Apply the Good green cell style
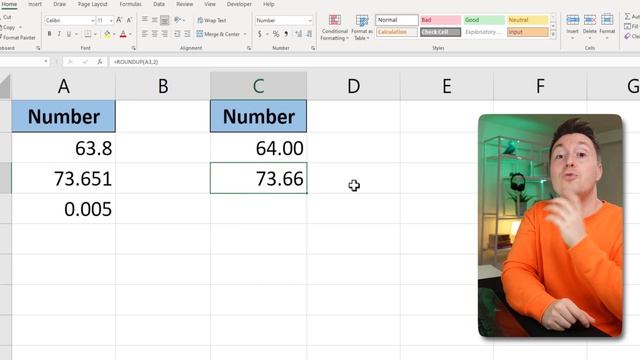 [x=484, y=20]
